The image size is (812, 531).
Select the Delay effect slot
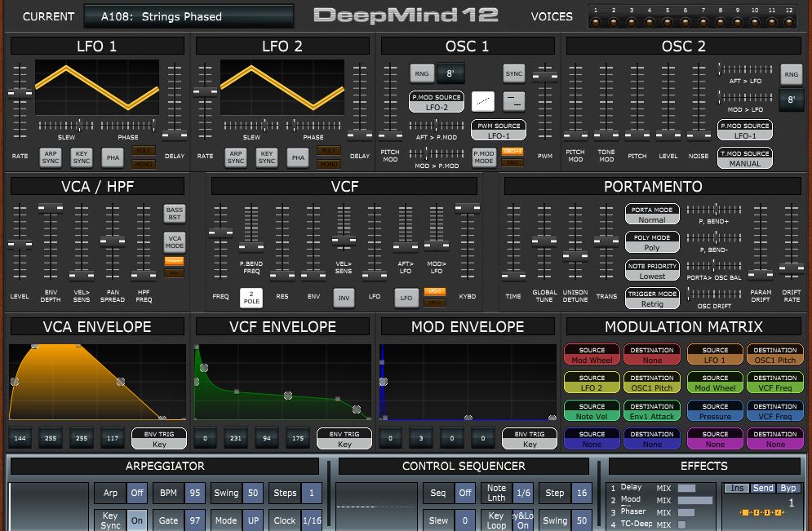[x=631, y=487]
